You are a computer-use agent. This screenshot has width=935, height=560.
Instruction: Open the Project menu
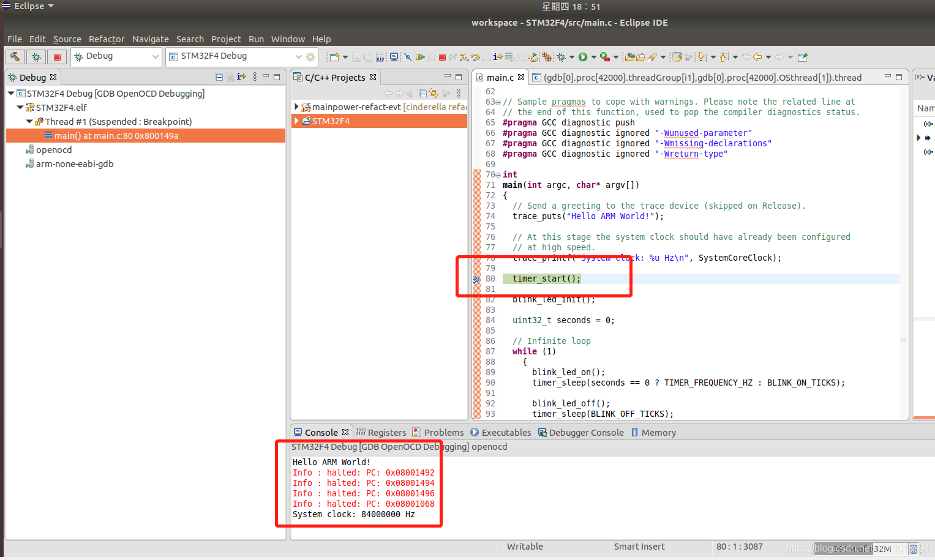tap(226, 39)
